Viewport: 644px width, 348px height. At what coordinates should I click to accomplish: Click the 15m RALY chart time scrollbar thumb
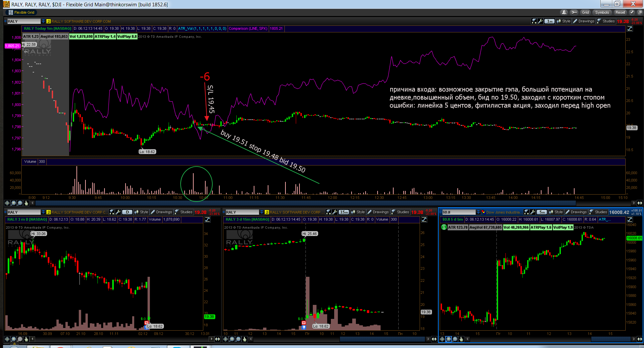[x=382, y=339]
